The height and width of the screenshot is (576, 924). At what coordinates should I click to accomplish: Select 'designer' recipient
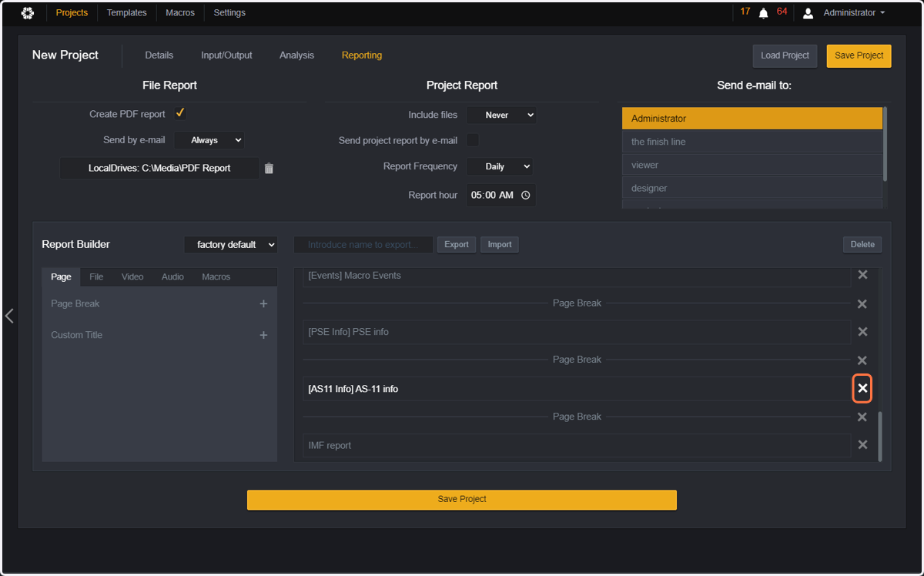(x=752, y=188)
